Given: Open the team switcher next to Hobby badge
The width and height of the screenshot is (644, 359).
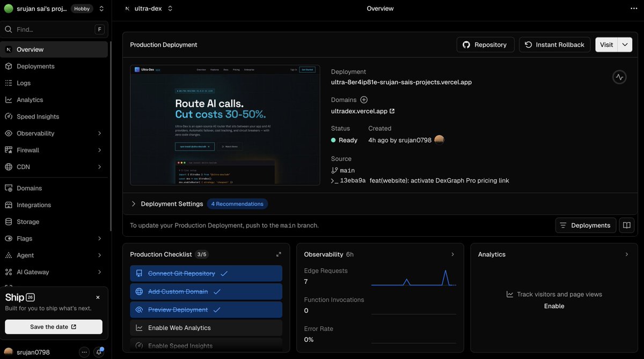Looking at the screenshot, I should point(102,9).
